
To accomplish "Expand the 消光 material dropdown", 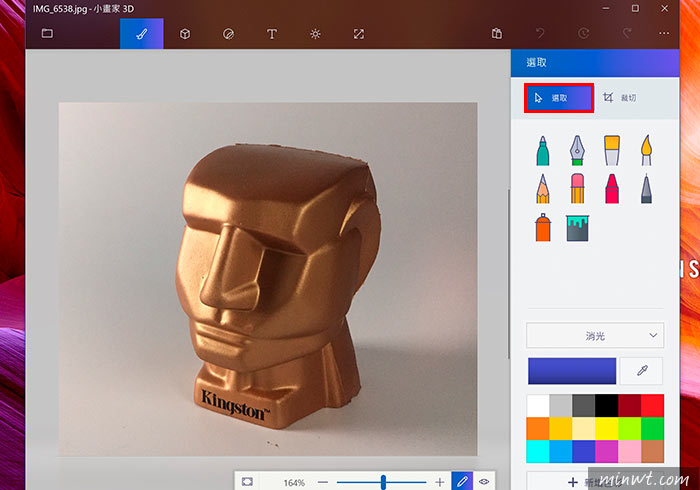I will (x=595, y=336).
